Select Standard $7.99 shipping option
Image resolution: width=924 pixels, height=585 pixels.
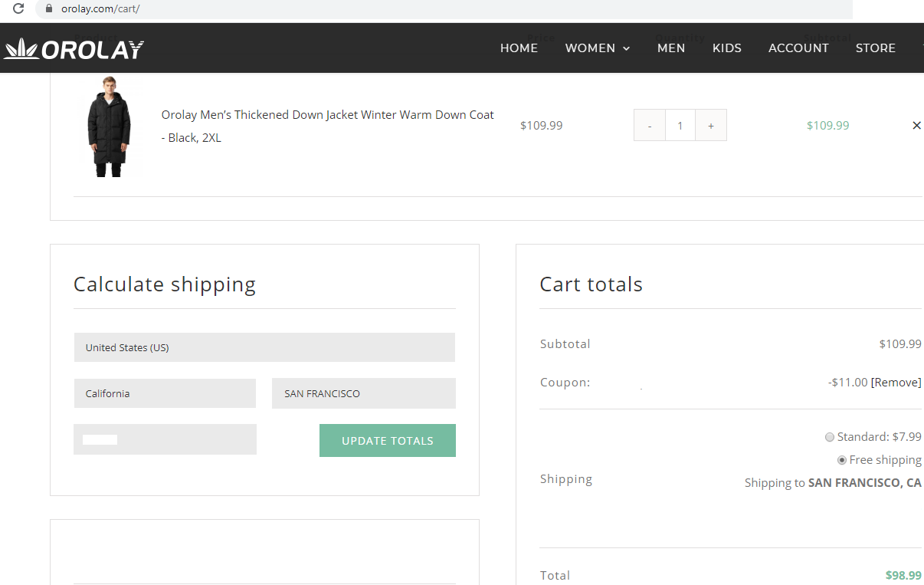830,437
